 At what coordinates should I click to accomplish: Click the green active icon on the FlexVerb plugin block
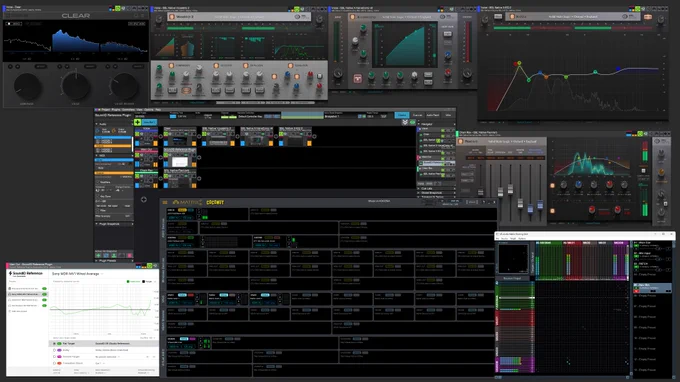click(166, 176)
